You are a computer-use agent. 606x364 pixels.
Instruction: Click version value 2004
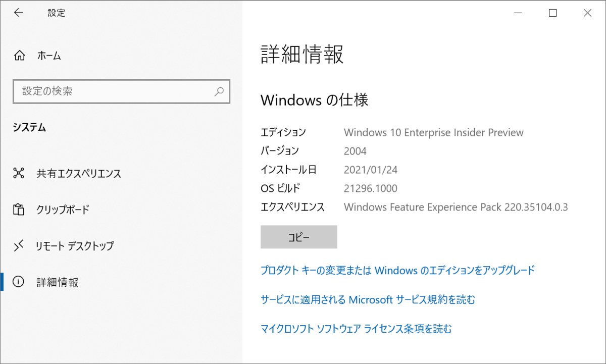[355, 151]
